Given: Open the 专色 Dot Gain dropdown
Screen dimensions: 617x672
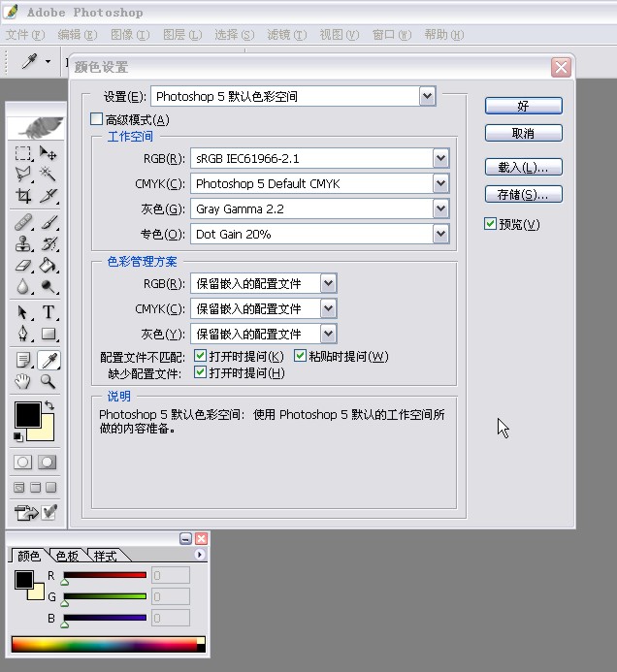Looking at the screenshot, I should (440, 234).
